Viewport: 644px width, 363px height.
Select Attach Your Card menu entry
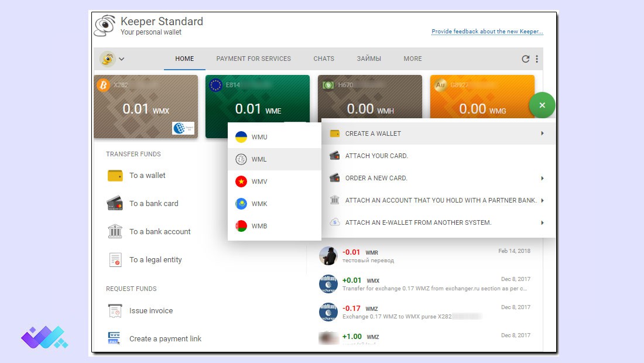click(376, 156)
